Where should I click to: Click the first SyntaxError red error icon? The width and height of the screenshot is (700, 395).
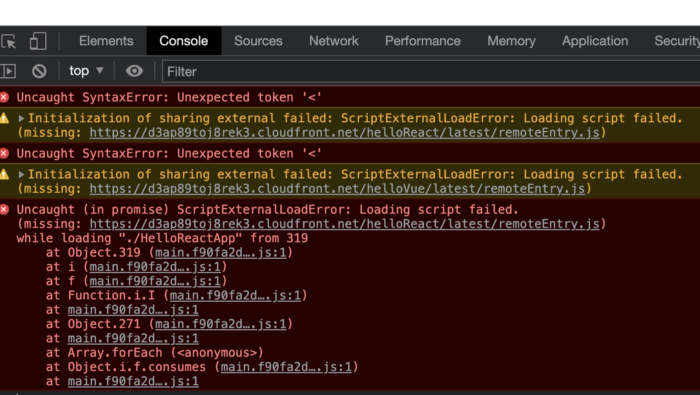(4, 97)
